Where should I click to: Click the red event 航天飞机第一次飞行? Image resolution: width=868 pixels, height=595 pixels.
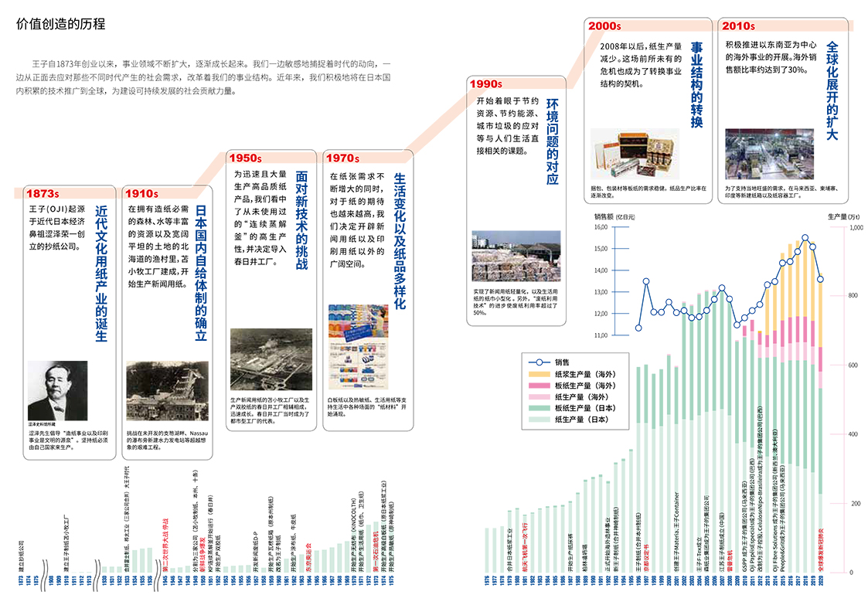pyautogui.click(x=525, y=546)
